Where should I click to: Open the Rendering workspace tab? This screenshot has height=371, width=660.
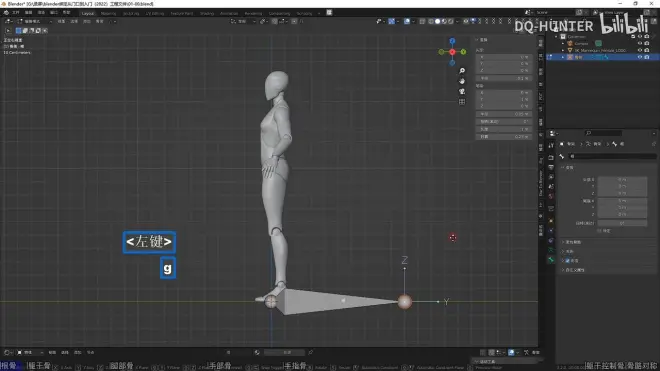click(253, 13)
